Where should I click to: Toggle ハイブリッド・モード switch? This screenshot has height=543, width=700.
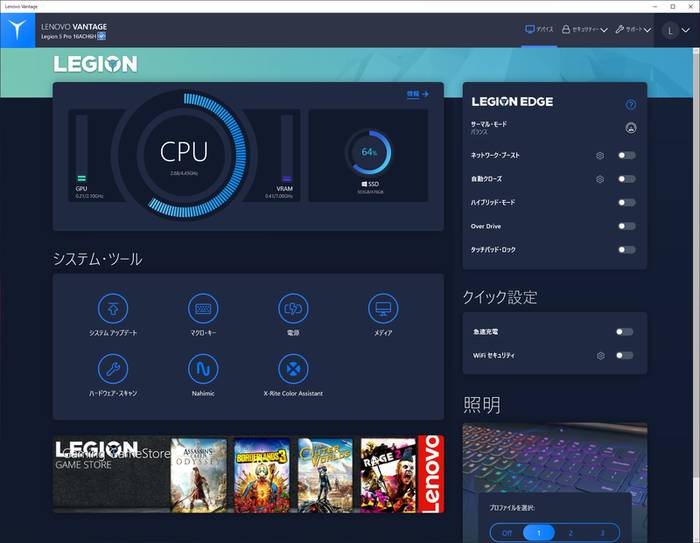coord(626,203)
